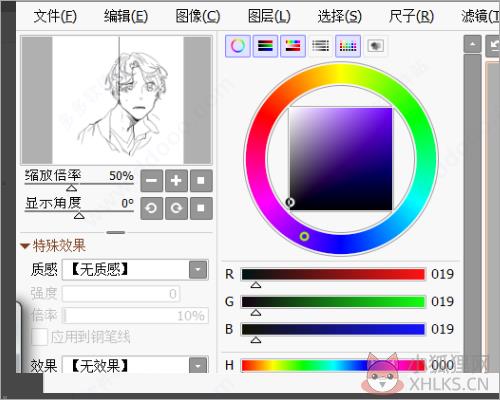Viewport: 500px width, 400px height.
Task: Reset display angle with square button
Action: (201, 208)
